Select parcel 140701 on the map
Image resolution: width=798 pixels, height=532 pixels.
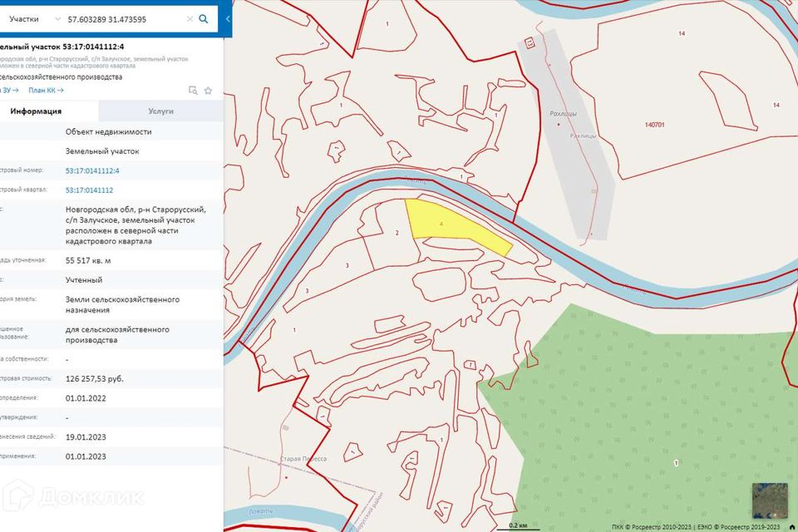654,125
